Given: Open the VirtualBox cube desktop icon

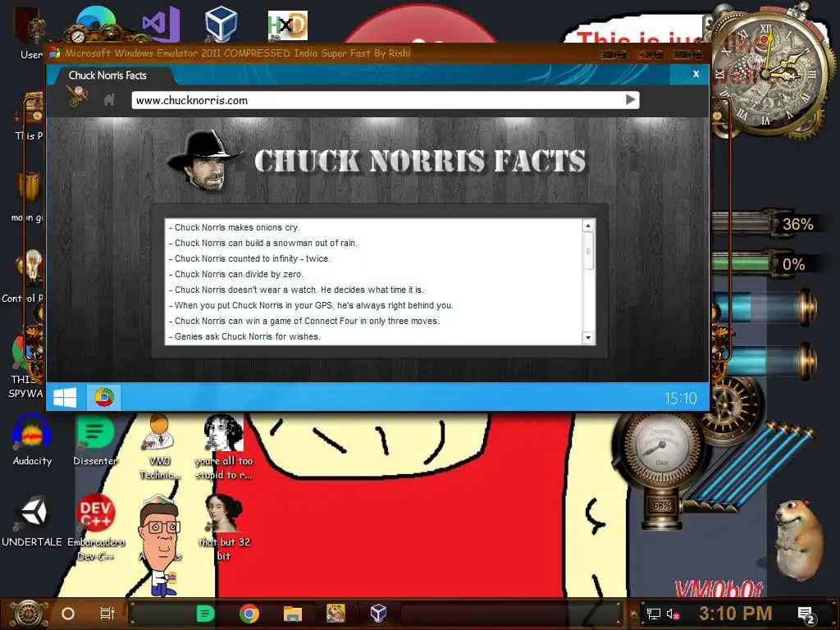Looking at the screenshot, I should tap(221, 23).
